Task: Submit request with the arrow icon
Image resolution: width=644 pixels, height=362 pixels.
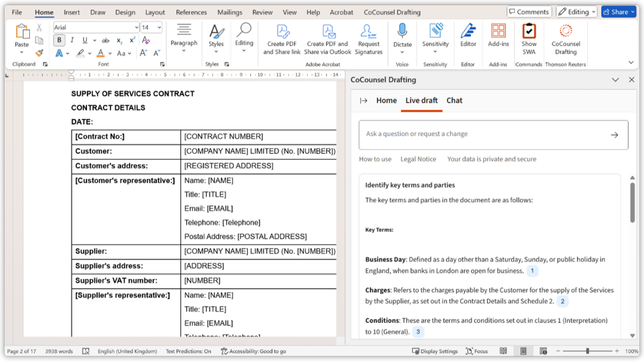Action: 614,135
